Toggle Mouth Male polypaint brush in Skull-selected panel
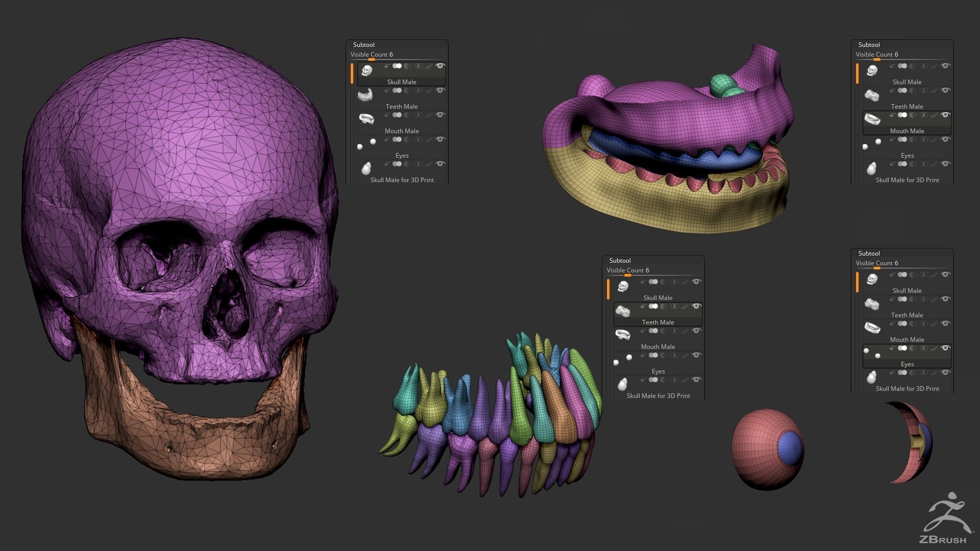Image resolution: width=980 pixels, height=551 pixels. pyautogui.click(x=429, y=115)
